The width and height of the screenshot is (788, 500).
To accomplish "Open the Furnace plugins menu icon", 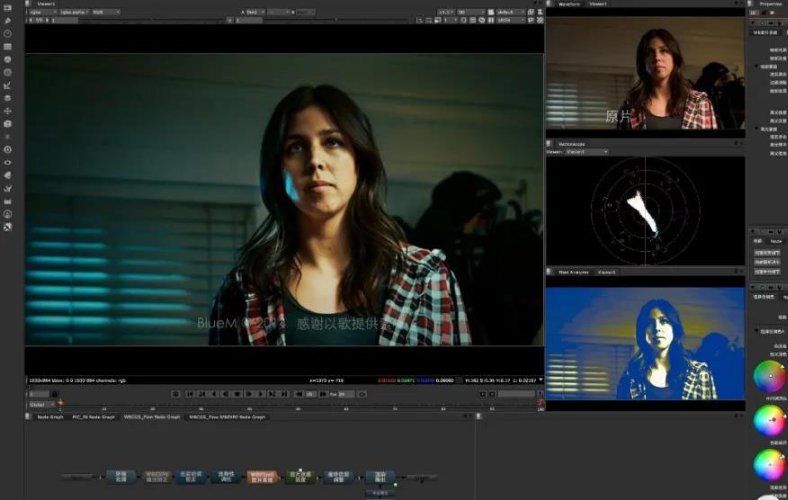I will tap(8, 214).
